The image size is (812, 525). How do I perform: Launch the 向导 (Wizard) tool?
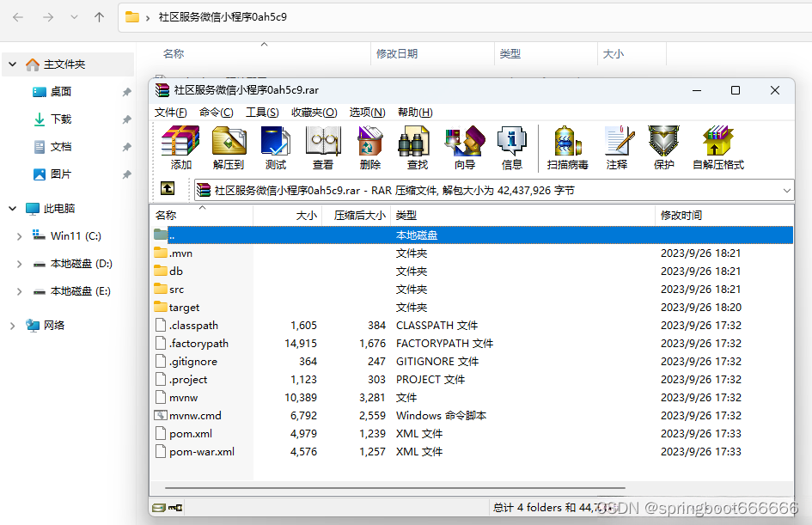(465, 148)
